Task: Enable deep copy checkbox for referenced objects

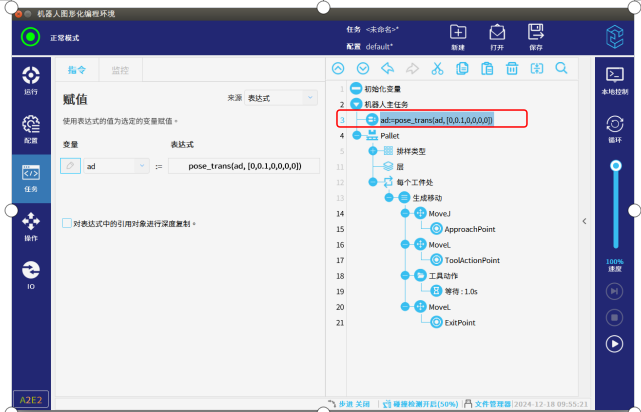Action: click(x=67, y=223)
